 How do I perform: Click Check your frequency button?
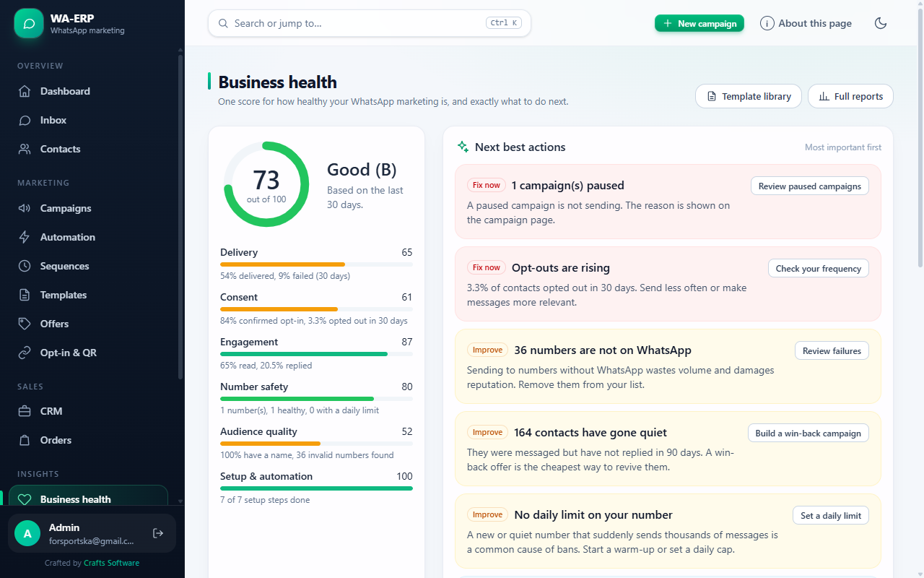click(819, 268)
